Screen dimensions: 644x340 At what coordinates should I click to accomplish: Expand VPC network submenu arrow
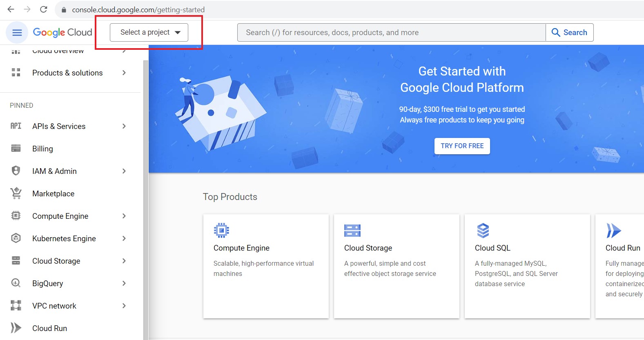pyautogui.click(x=124, y=306)
